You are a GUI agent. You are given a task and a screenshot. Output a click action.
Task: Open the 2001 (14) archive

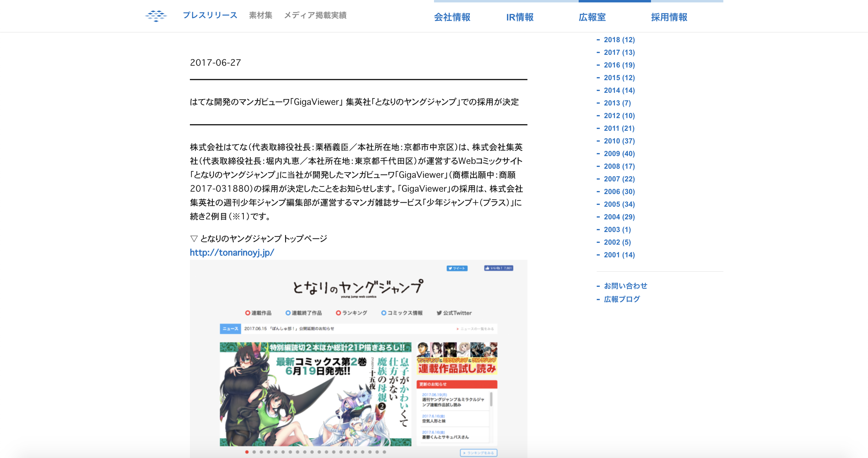(619, 255)
